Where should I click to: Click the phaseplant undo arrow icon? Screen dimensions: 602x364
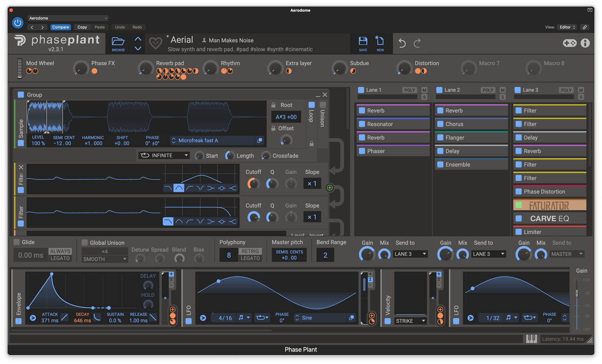click(402, 43)
